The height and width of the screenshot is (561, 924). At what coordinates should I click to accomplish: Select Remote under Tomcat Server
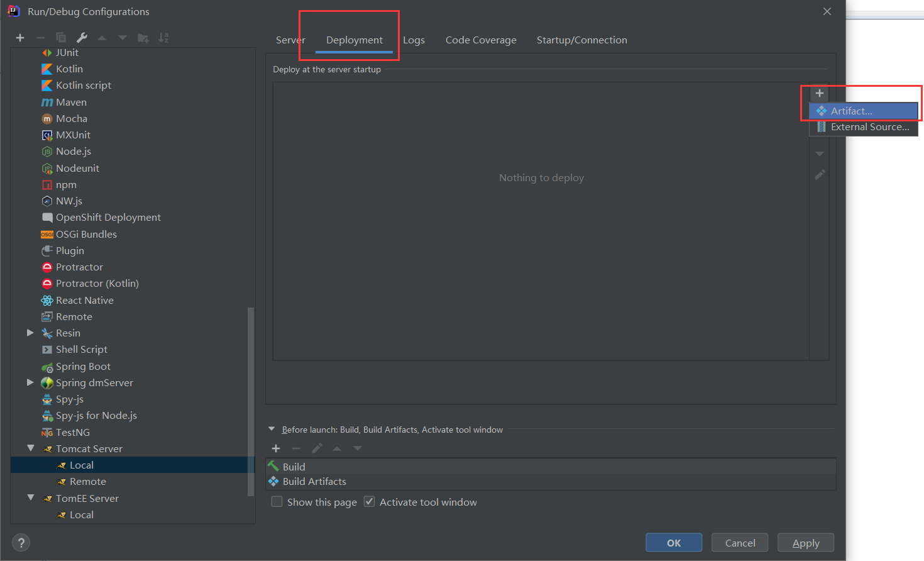87,481
